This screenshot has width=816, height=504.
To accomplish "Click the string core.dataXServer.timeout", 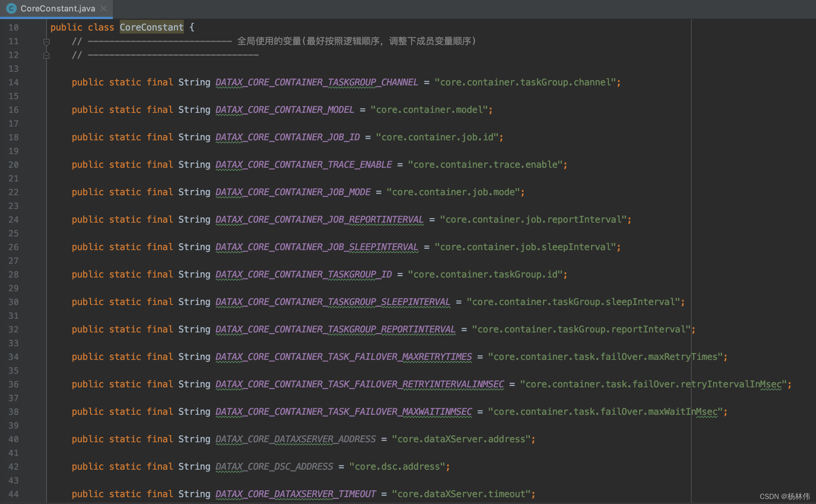I will click(463, 494).
